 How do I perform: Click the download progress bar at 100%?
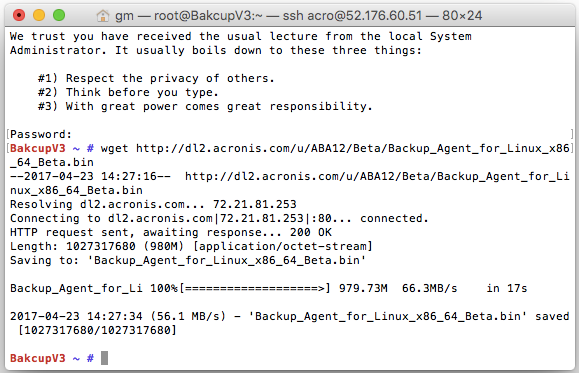coord(254,288)
